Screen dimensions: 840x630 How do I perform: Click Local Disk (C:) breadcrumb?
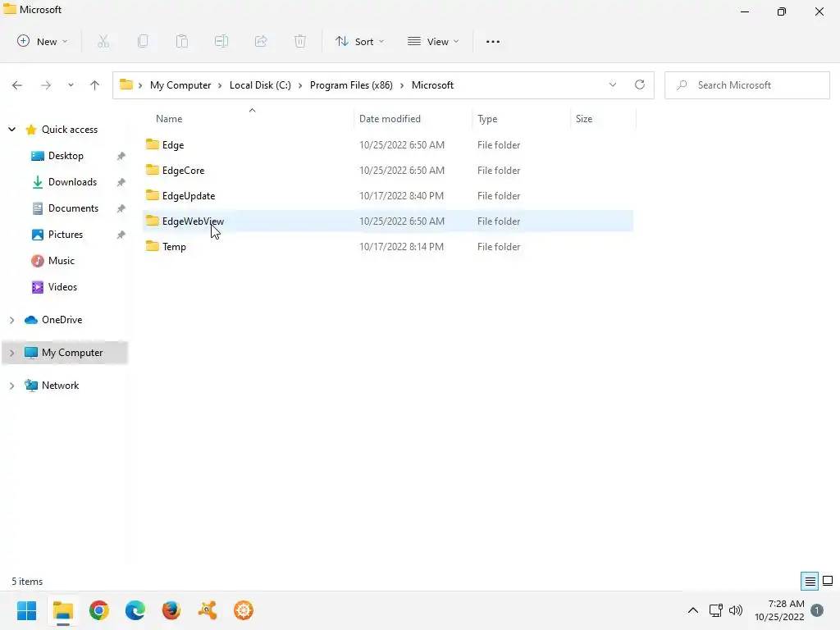[260, 85]
